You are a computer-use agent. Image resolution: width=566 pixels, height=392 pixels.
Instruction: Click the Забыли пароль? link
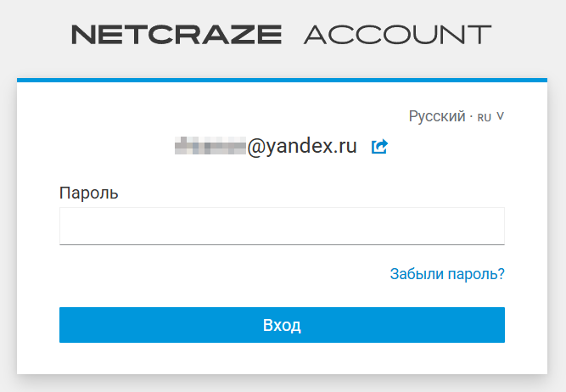[x=447, y=274]
